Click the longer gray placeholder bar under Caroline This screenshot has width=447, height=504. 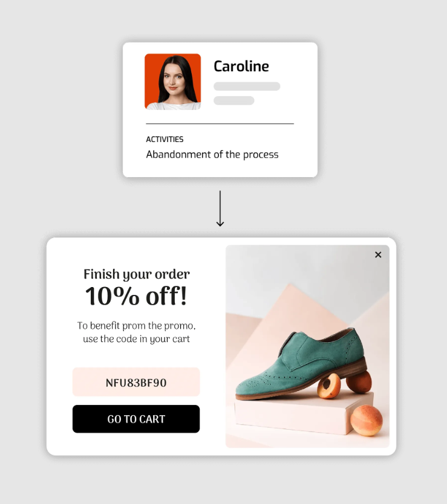[x=247, y=86]
